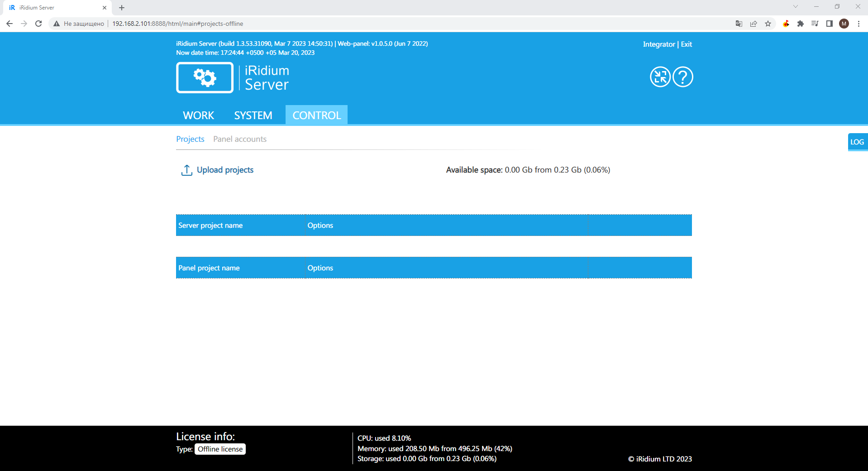Switch to the SYSTEM tab
868x471 pixels.
[253, 115]
